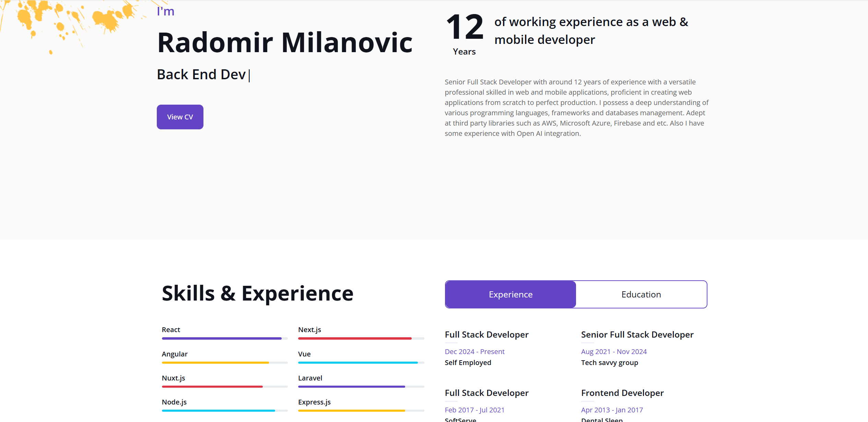
Task: Click the Node.js skill progress bar
Action: (224, 411)
